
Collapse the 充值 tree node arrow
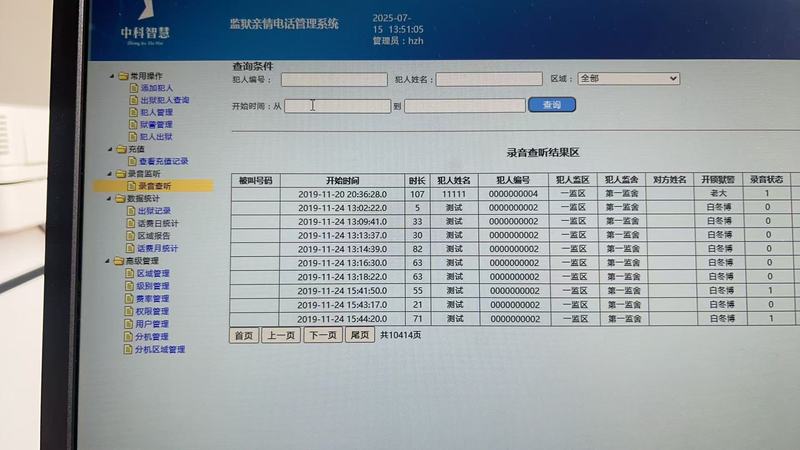coord(111,149)
